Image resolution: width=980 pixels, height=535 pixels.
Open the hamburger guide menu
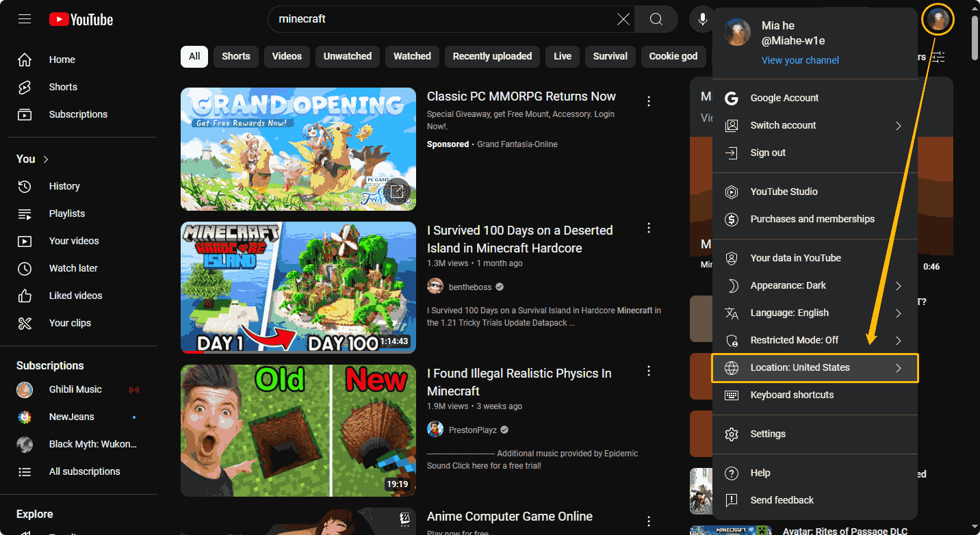coord(25,19)
